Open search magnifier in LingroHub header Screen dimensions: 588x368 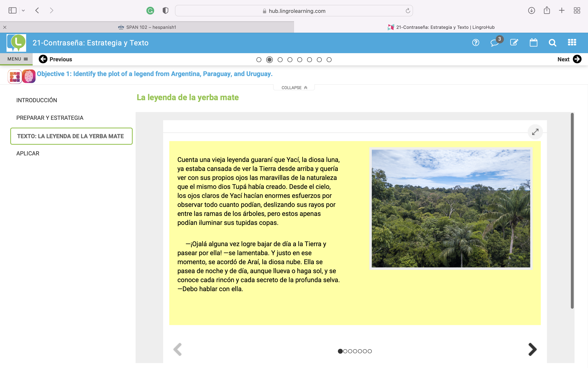(552, 43)
